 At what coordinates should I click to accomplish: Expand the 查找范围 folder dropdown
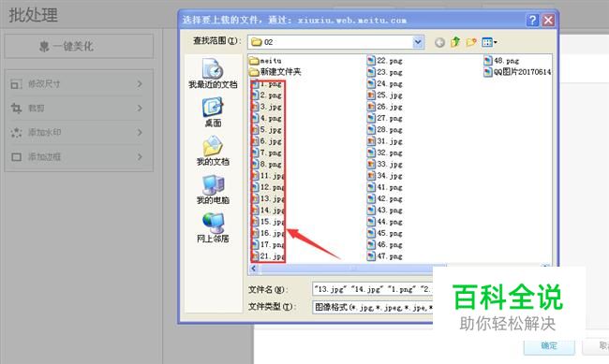click(418, 42)
